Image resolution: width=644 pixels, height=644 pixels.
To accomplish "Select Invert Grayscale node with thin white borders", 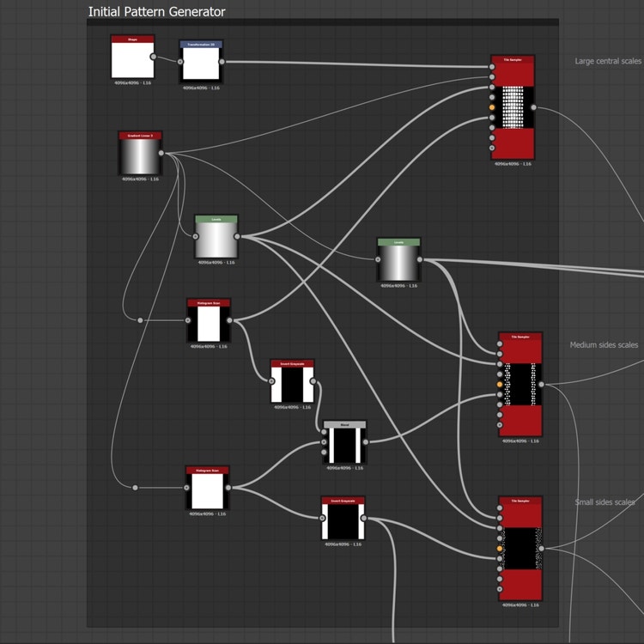I will (343, 519).
